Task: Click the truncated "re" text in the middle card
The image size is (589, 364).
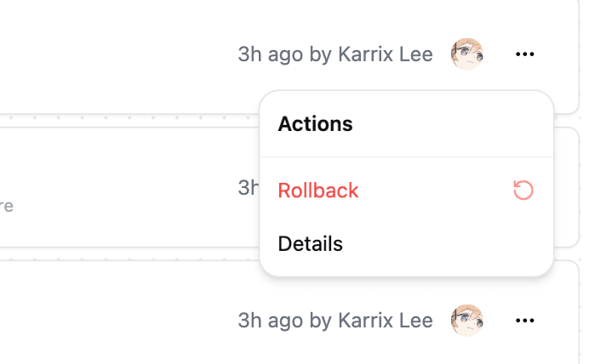Action: pyautogui.click(x=6, y=206)
